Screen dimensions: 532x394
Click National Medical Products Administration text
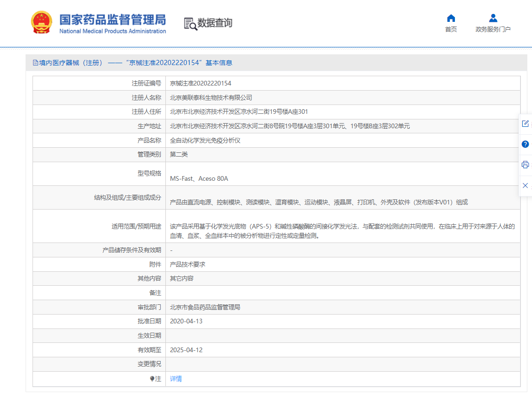pyautogui.click(x=112, y=31)
